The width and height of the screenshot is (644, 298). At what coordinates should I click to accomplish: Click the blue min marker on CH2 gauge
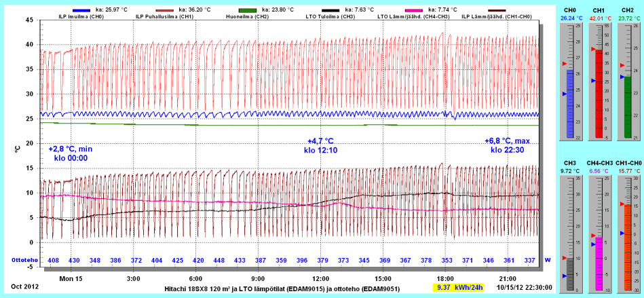pos(622,77)
